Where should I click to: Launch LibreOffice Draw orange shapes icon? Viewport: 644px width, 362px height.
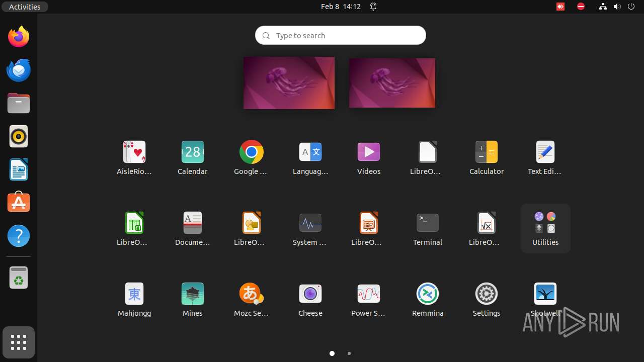pyautogui.click(x=251, y=229)
